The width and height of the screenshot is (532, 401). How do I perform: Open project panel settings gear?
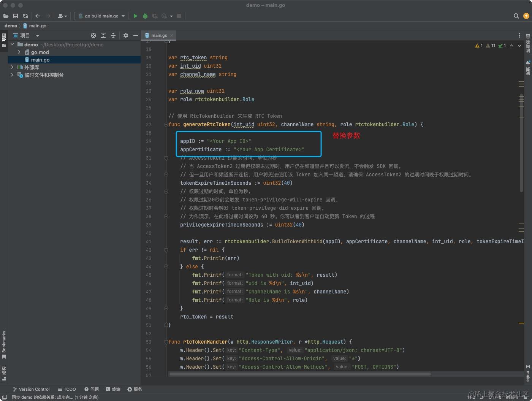click(x=126, y=35)
